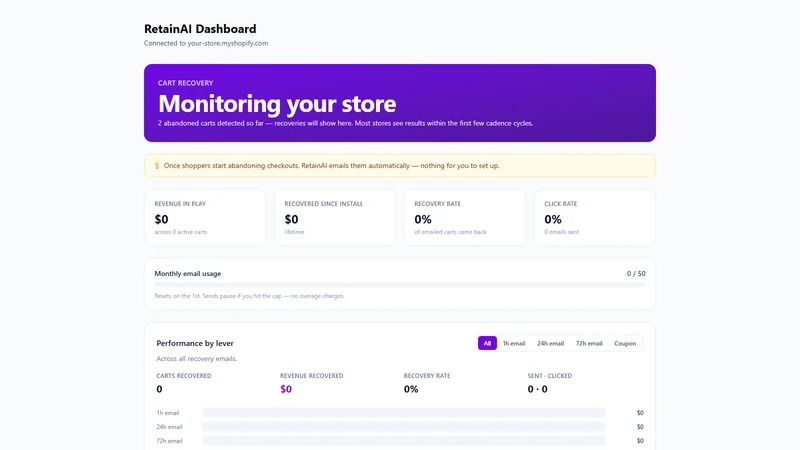Click the 1h email revenue bar
This screenshot has height=450, width=800.
404,413
